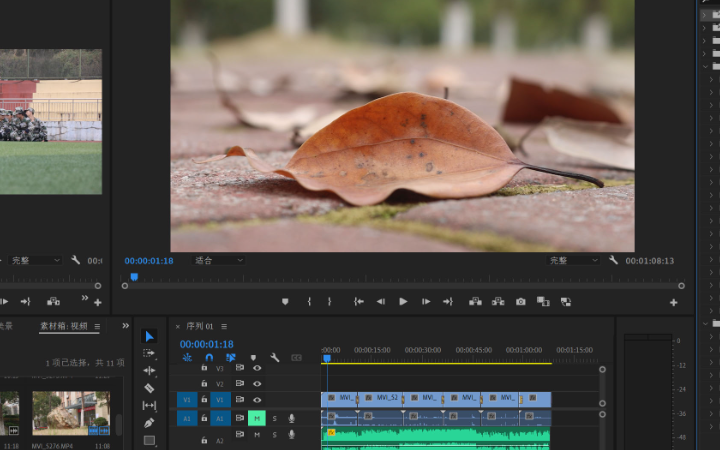The height and width of the screenshot is (450, 720).
Task: Select the Rectangle tool
Action: (x=149, y=440)
